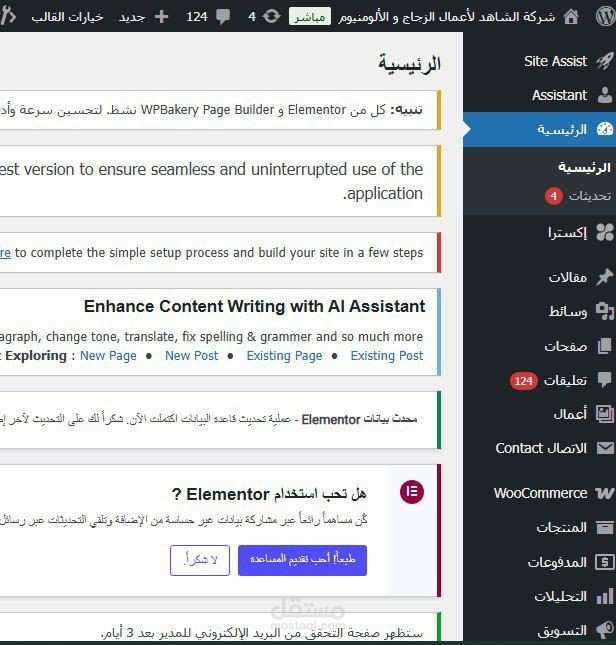Click the comment icon for تعليقات
Viewport: 616px width, 645px height.
point(605,380)
